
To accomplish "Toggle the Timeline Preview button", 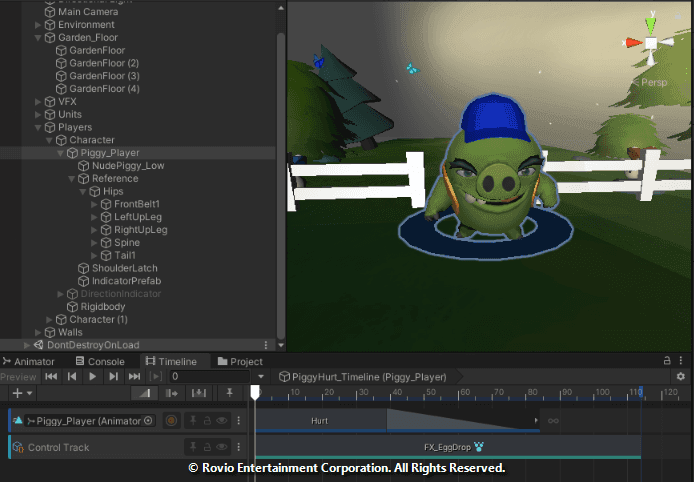I will 19,377.
